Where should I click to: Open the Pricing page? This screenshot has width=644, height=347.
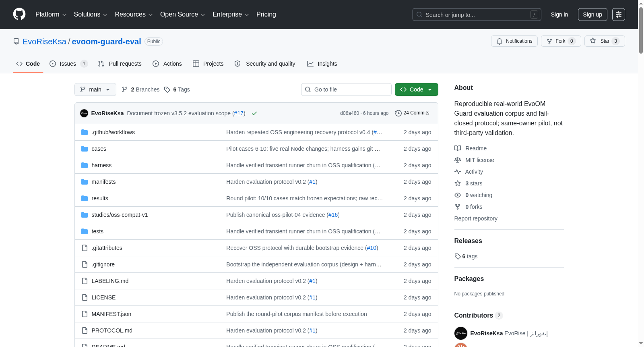click(266, 15)
